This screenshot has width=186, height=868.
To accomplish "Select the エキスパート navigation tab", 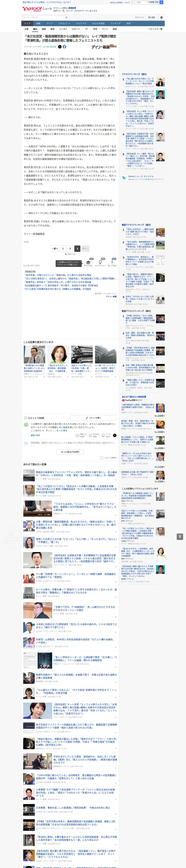I will (x=64, y=24).
